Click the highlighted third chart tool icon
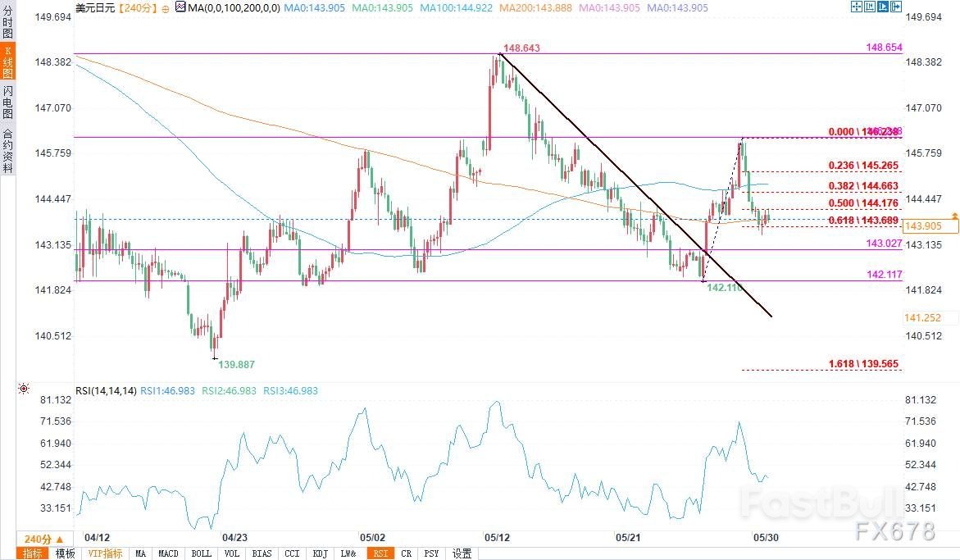Screen dimensions: 960x560 pos(881,7)
